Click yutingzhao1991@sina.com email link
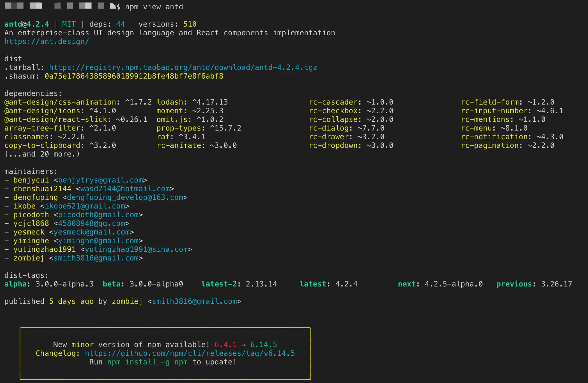The height and width of the screenshot is (383, 588). 136,249
